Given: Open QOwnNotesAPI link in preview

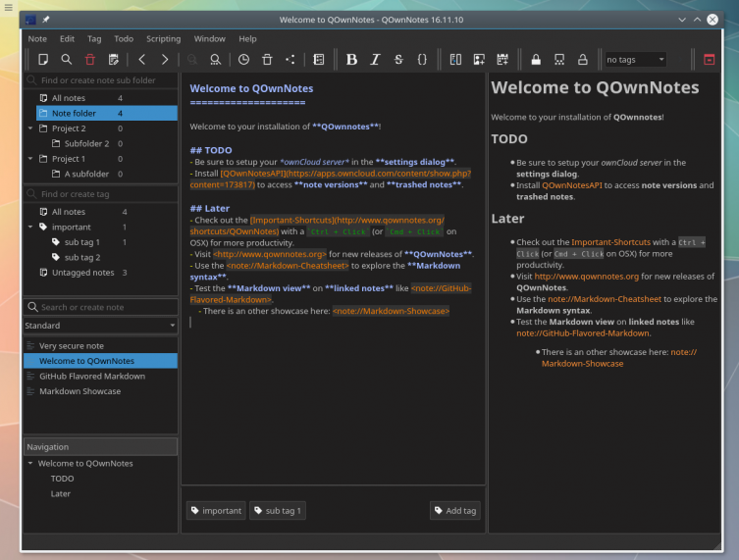Looking at the screenshot, I should click(x=572, y=185).
